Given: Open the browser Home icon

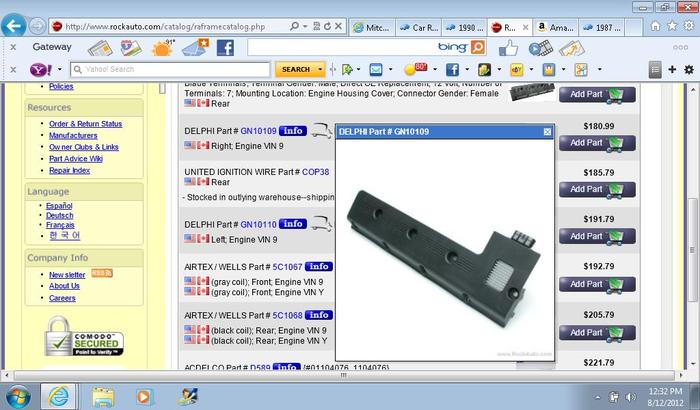Looking at the screenshot, I should point(655,26).
